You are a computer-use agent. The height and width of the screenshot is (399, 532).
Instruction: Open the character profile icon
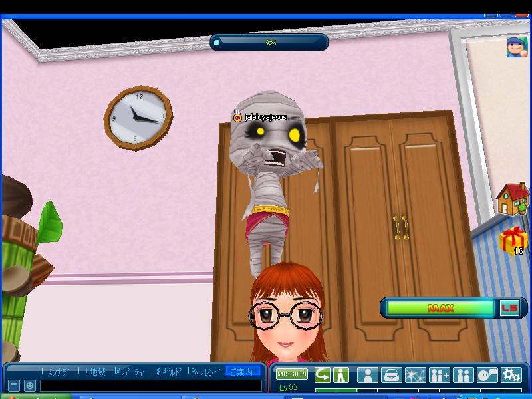click(368, 375)
